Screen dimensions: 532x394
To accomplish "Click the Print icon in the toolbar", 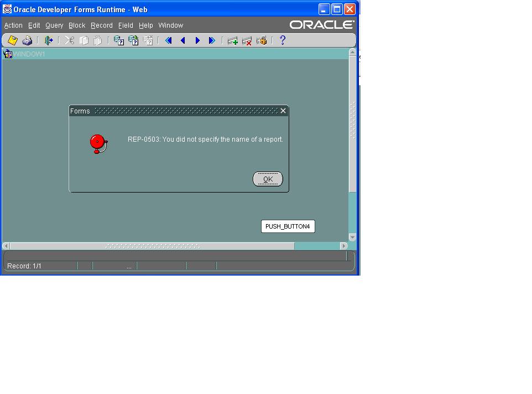I will click(27, 40).
